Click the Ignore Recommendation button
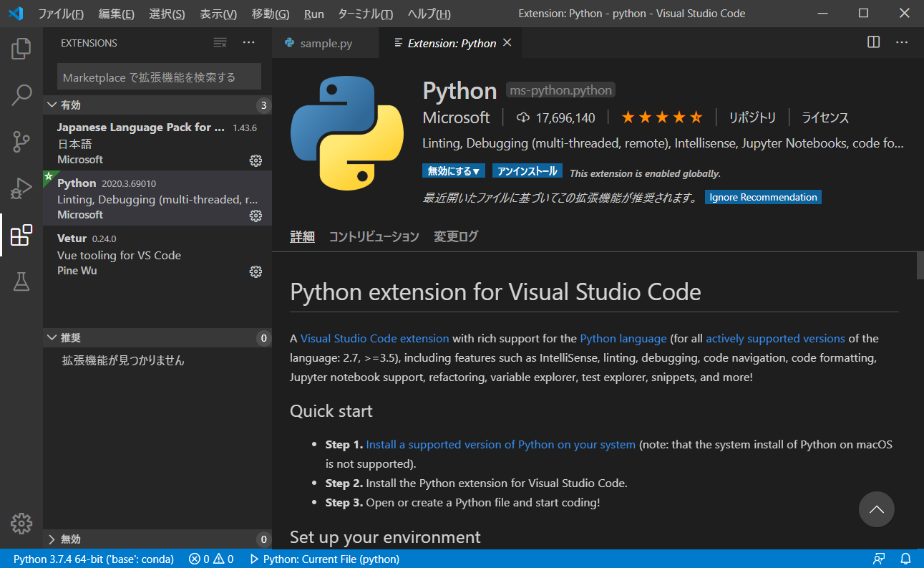924x568 pixels. coord(763,197)
